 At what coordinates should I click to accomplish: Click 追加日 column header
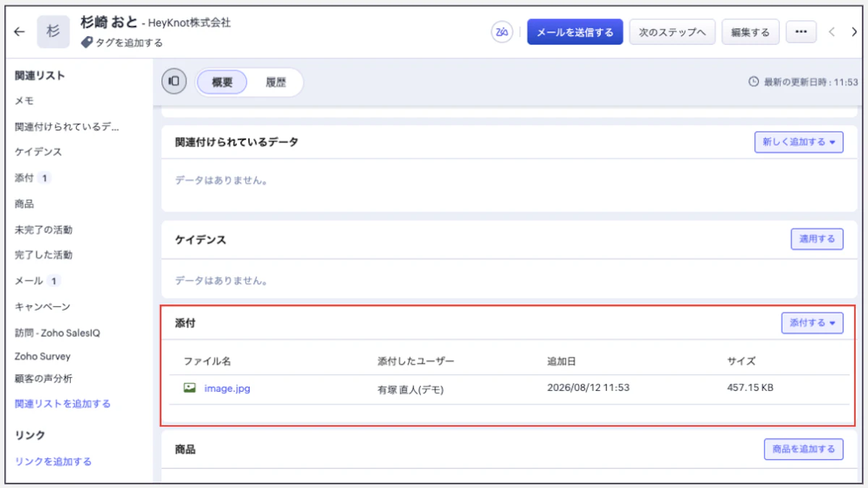coord(562,361)
